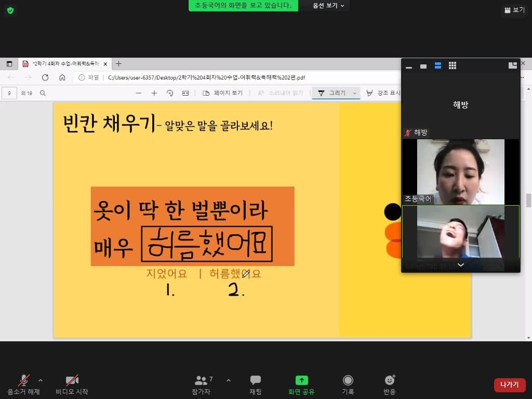Image resolution: width=532 pixels, height=399 pixels.
Task: Switch video panel to single speaker thumbnail
Action: coord(423,66)
